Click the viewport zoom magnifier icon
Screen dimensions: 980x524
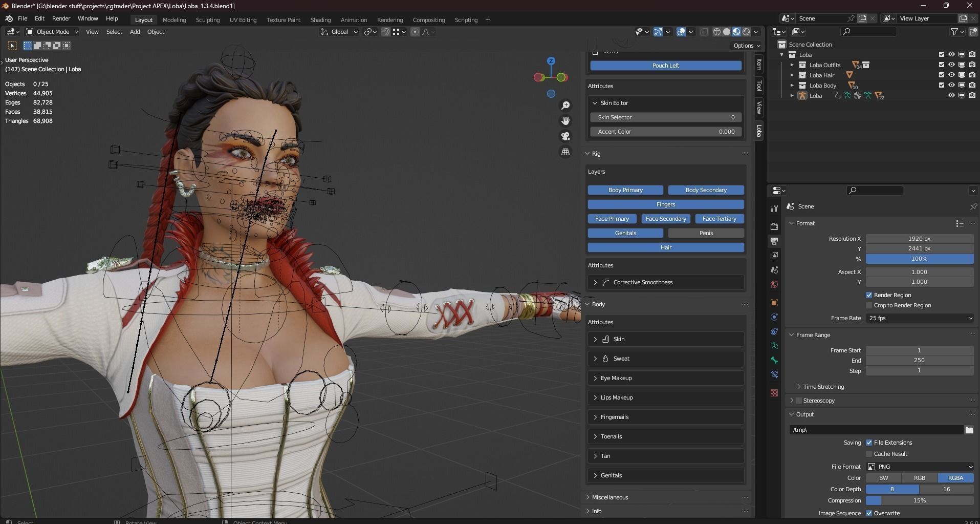click(x=565, y=106)
